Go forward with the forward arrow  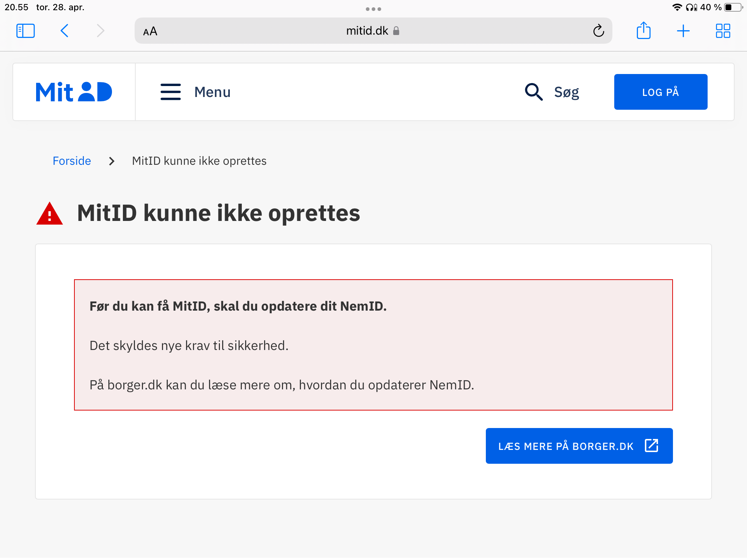click(x=100, y=31)
